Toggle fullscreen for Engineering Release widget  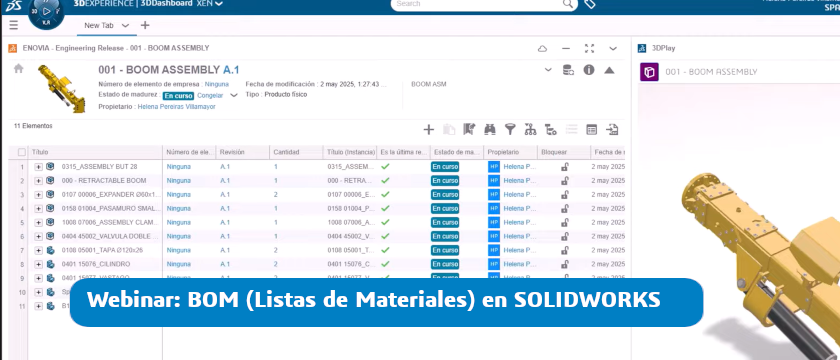589,48
